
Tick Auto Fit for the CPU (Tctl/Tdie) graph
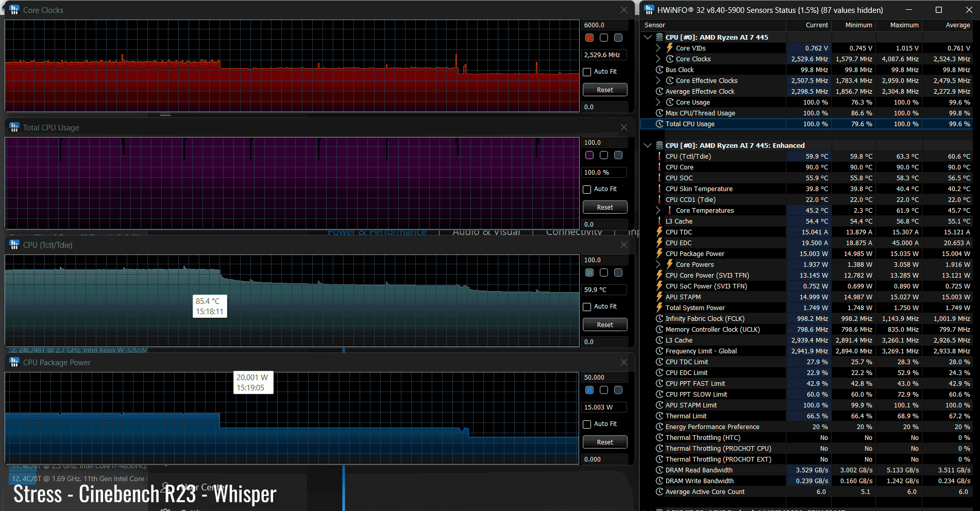tap(587, 306)
